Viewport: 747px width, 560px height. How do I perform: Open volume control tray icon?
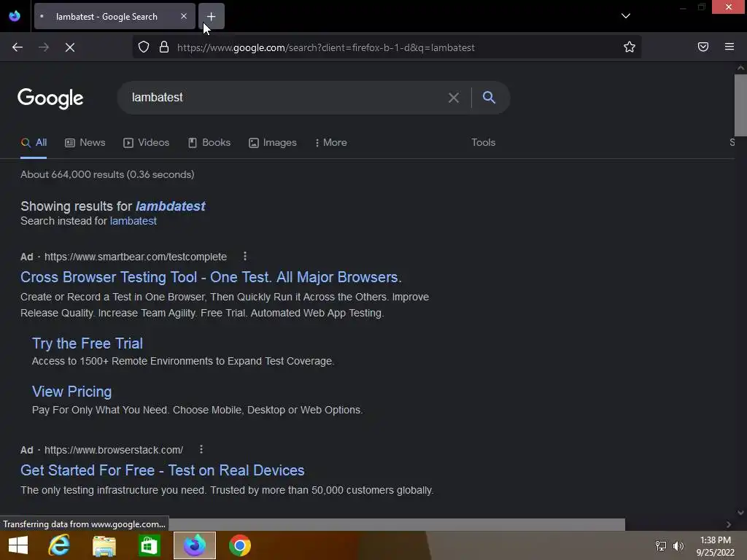coord(678,545)
